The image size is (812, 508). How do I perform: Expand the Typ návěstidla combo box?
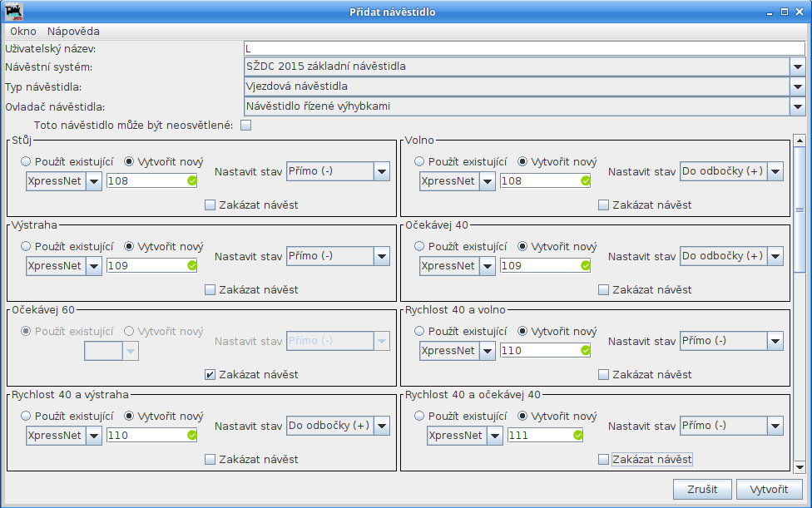pyautogui.click(x=797, y=86)
